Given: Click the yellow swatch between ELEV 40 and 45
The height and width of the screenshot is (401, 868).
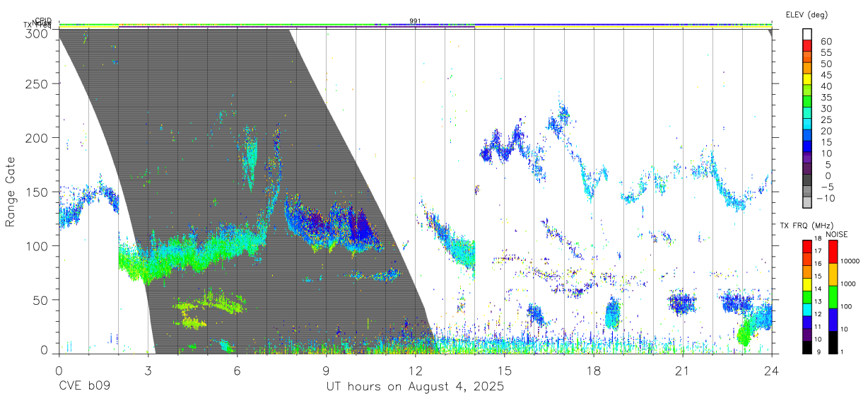Looking at the screenshot, I should (808, 80).
